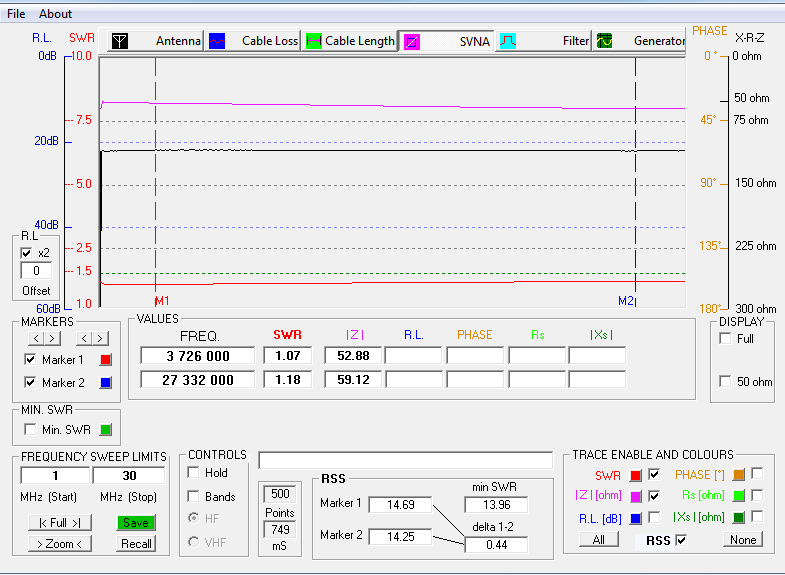
Task: Select the Cable Loss mode icon
Action: (217, 41)
